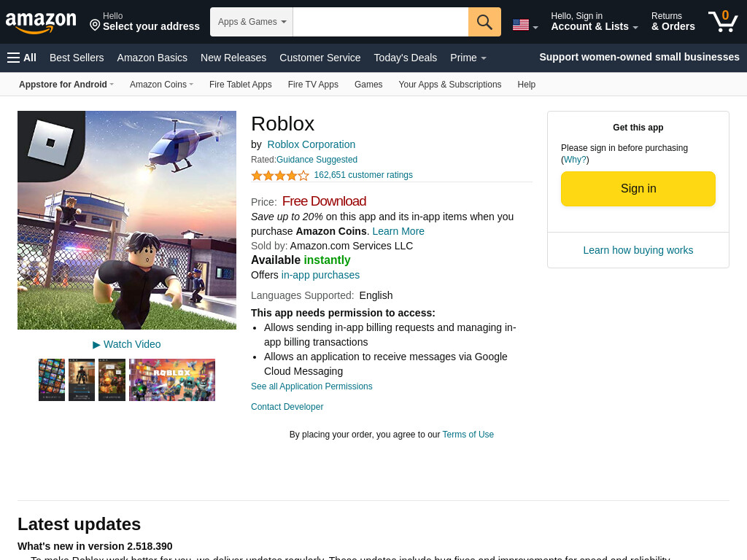747x560 pixels.
Task: Click the yellow Sign in button
Action: (638, 189)
